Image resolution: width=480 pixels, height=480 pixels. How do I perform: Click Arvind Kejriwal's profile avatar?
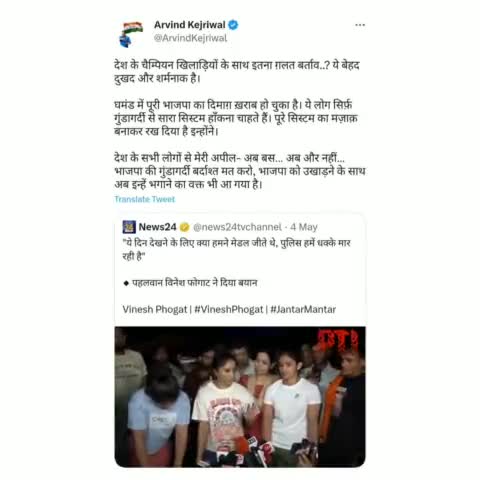pos(131,34)
